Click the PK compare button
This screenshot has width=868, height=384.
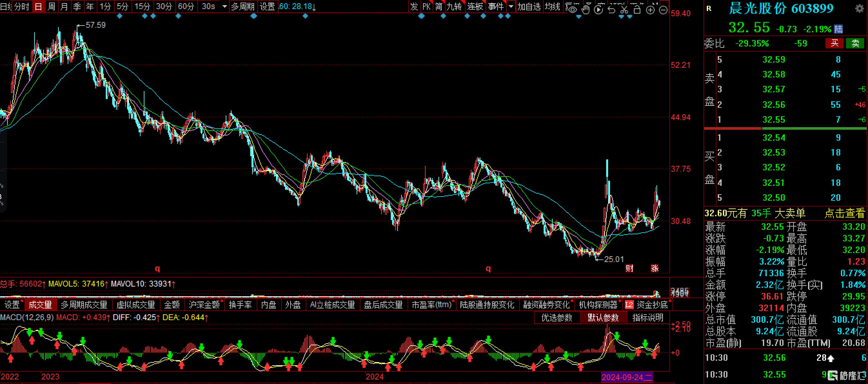(427, 6)
